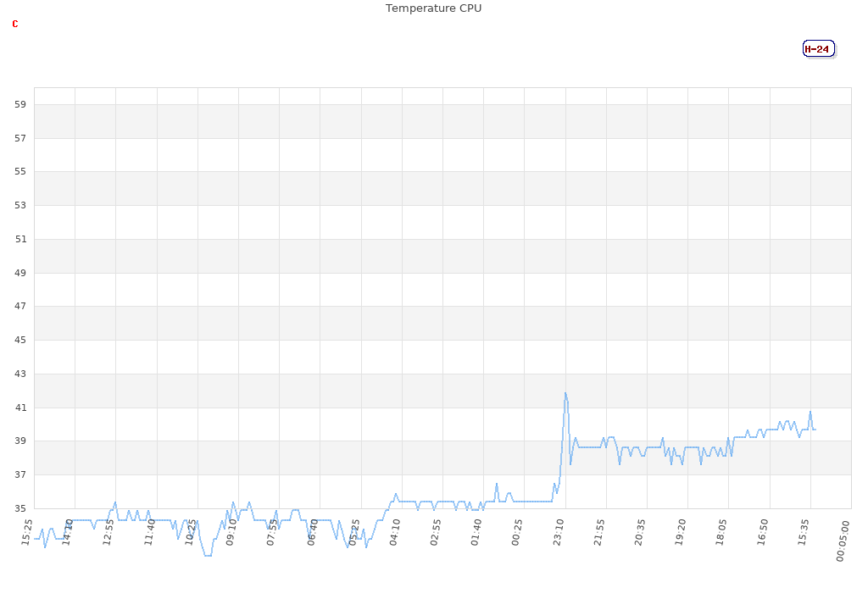Screen dimensions: 868x610
Task: Select the 00:25 time axis label
Action: 518,533
